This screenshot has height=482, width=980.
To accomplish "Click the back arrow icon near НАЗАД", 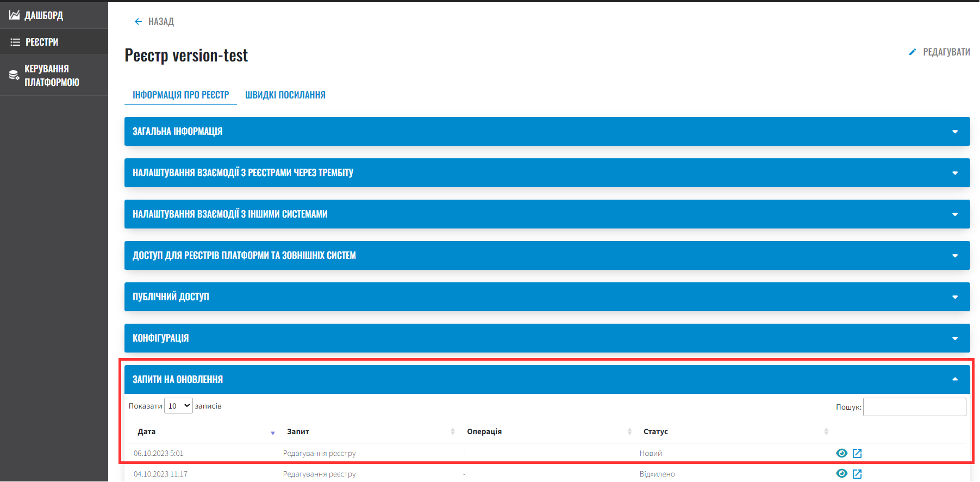I will click(138, 22).
